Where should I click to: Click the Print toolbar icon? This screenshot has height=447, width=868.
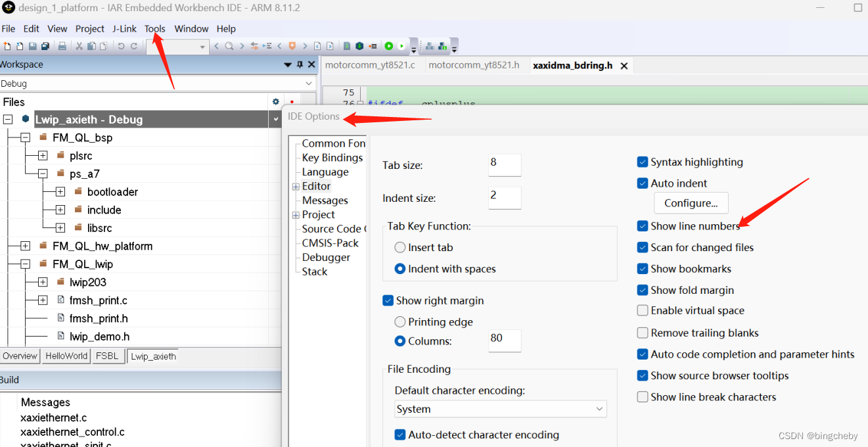click(62, 46)
